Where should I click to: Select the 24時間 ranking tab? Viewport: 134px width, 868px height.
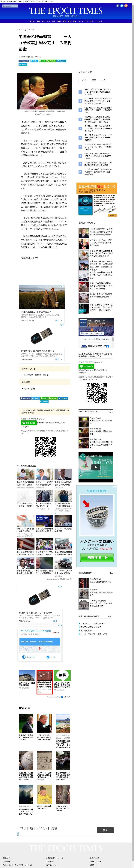click(84, 80)
